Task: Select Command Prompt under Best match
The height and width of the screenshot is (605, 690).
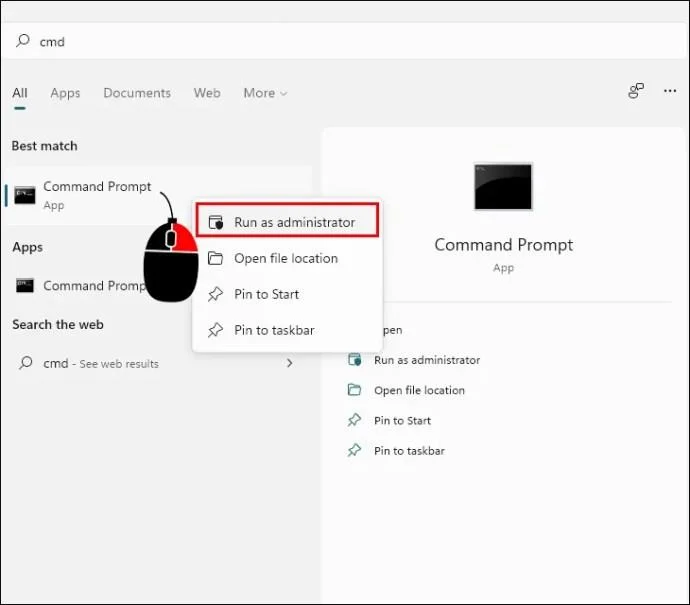Action: pos(159,195)
